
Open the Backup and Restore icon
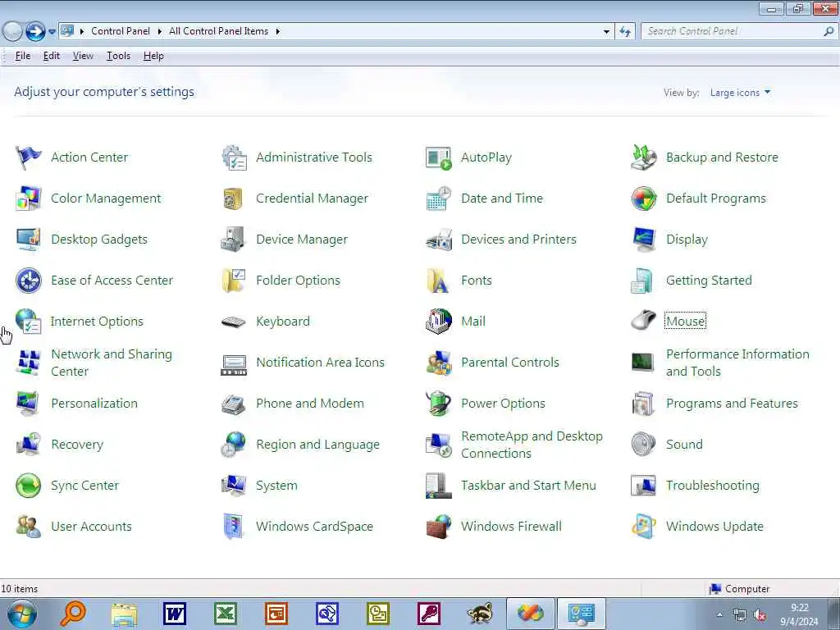click(644, 157)
